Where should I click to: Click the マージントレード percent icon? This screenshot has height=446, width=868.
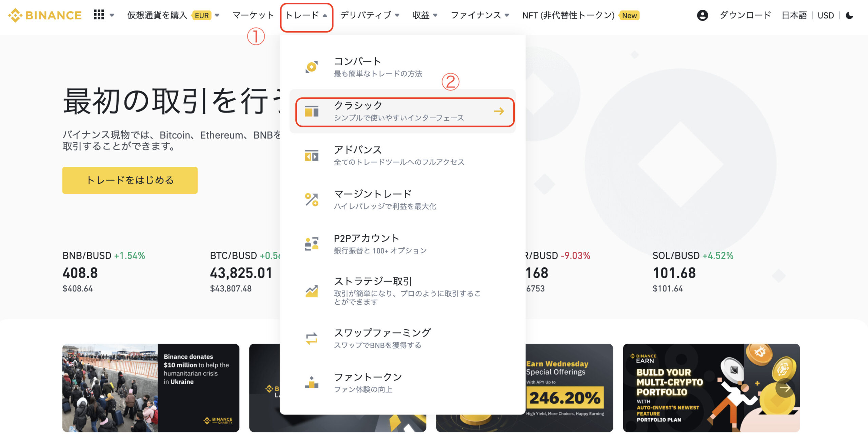pos(312,200)
